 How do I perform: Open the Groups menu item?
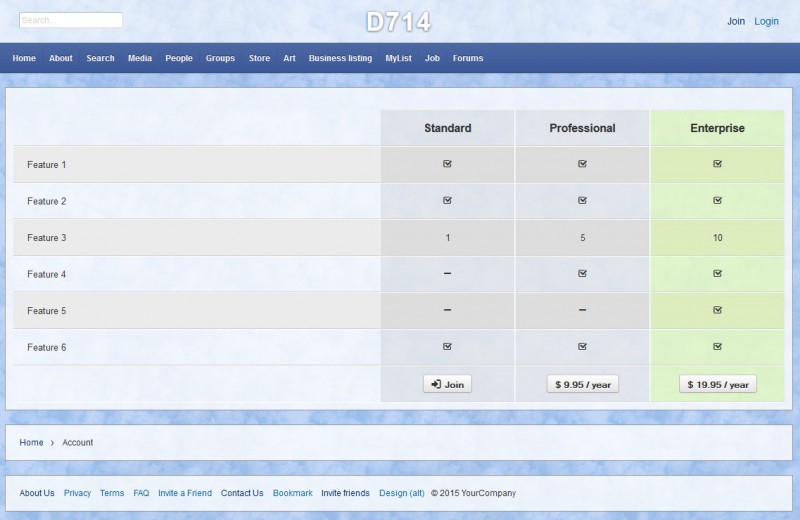click(220, 58)
